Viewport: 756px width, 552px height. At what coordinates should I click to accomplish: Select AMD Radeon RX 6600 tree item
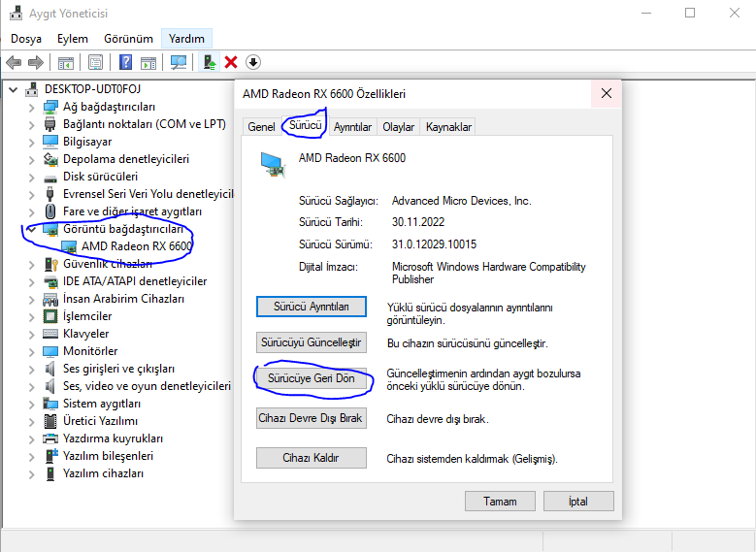click(137, 246)
